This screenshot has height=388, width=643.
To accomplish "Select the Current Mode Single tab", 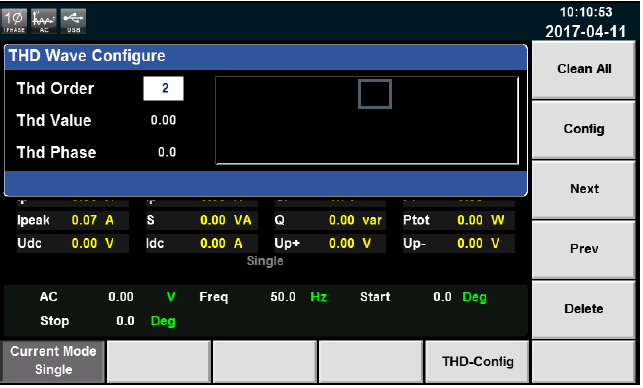I will tap(53, 362).
